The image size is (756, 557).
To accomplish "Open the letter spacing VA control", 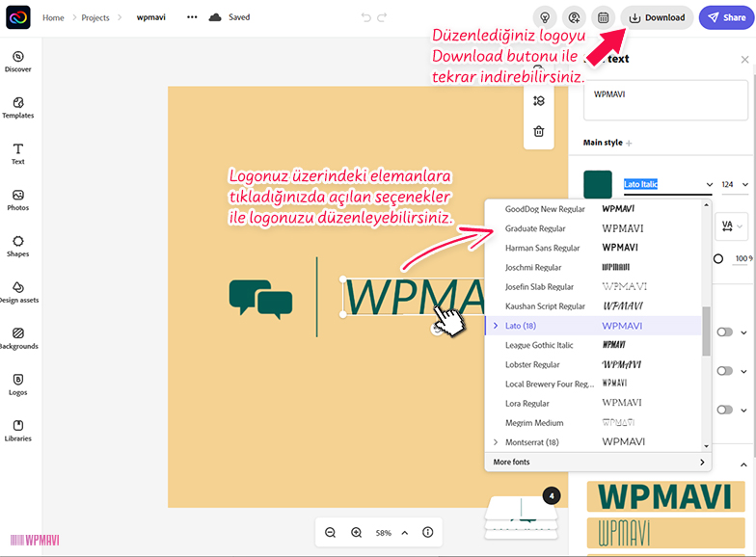I will coord(732,225).
